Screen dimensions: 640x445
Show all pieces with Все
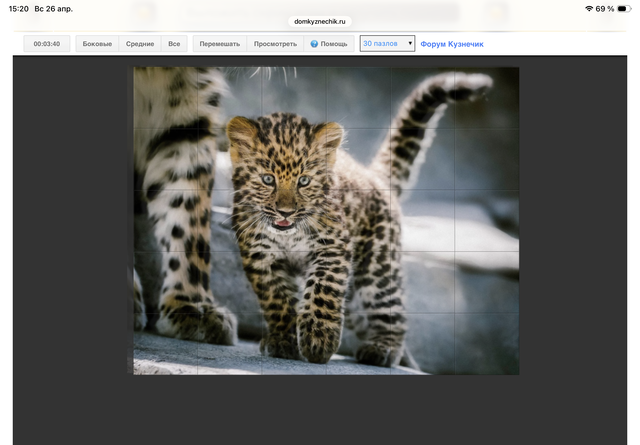tap(174, 44)
